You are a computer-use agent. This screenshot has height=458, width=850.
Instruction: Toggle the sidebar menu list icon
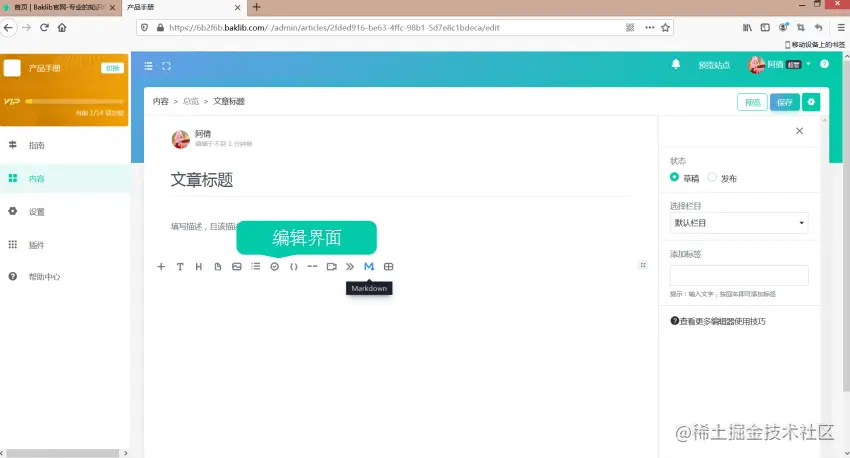[149, 66]
